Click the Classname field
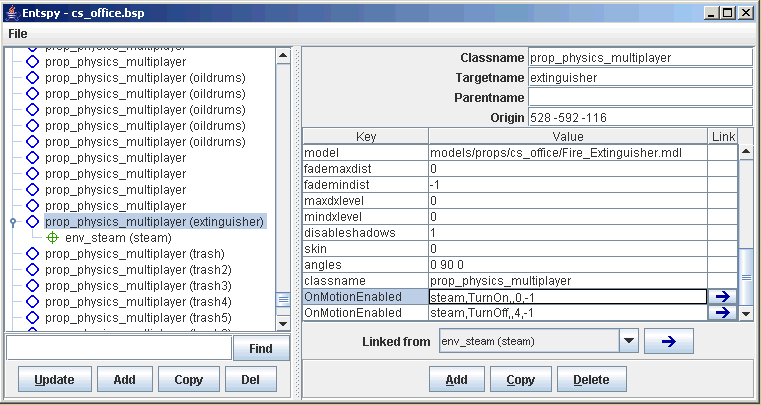This screenshot has height=405, width=761. (x=640, y=58)
